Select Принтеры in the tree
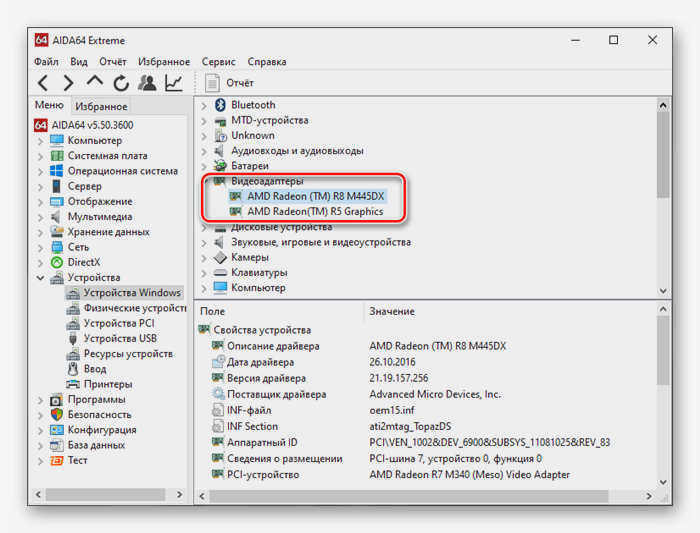The width and height of the screenshot is (700, 533). click(x=100, y=384)
